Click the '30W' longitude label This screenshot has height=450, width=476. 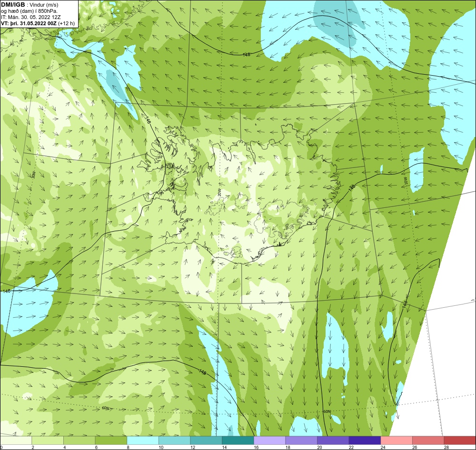point(34,174)
